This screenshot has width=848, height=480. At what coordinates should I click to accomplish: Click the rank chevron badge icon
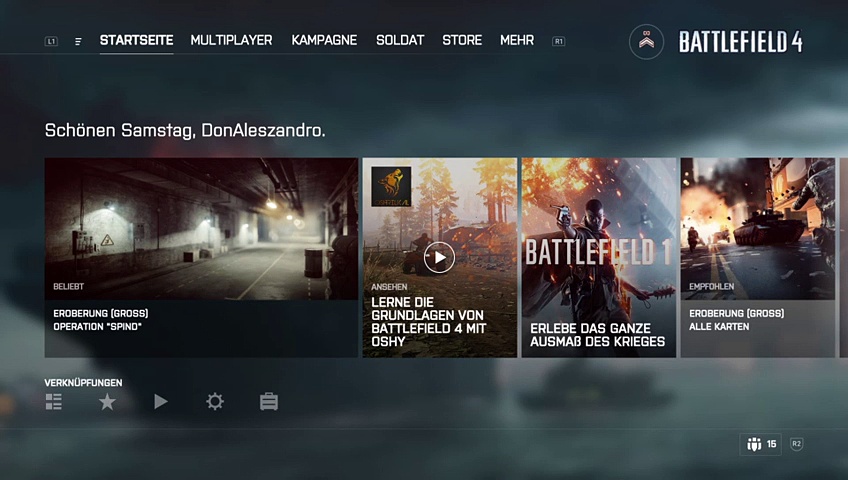coord(646,42)
